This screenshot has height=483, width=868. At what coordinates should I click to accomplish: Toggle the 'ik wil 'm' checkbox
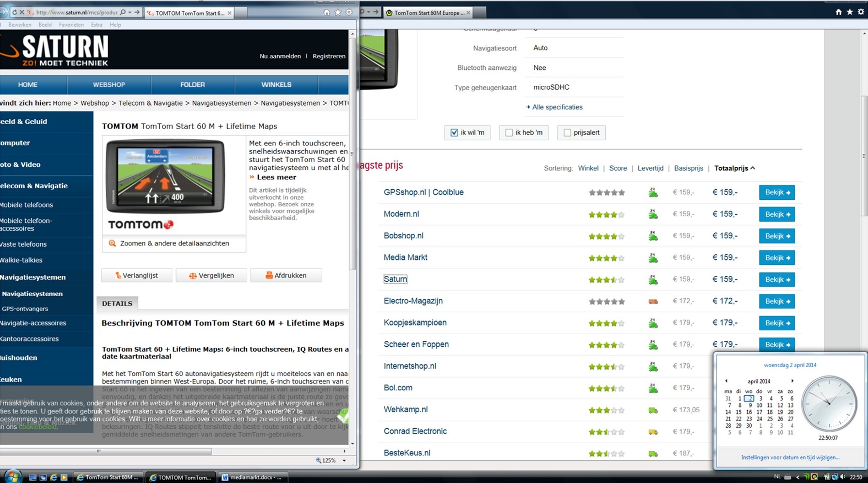tap(454, 132)
